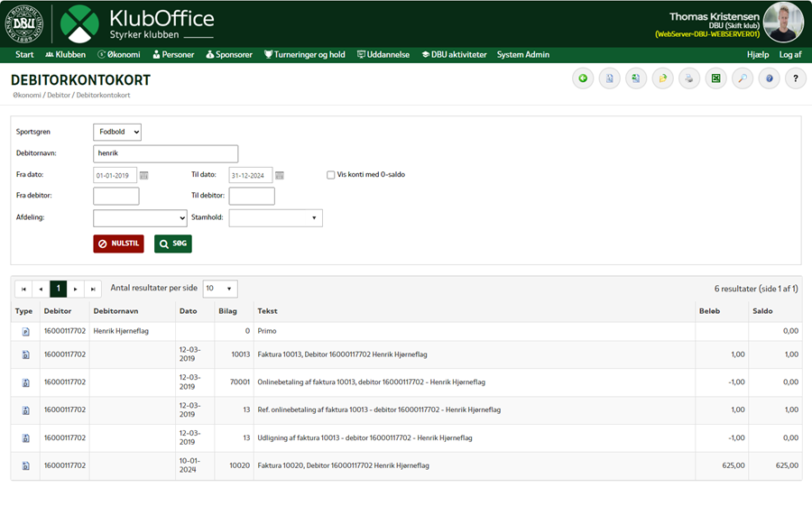Click the Fra debitor input field

point(116,197)
